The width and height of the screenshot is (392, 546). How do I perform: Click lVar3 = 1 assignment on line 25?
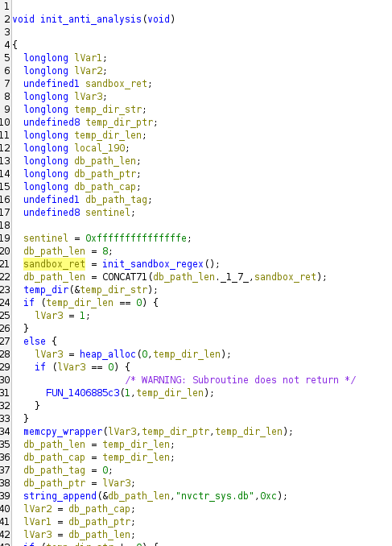[x=62, y=316]
